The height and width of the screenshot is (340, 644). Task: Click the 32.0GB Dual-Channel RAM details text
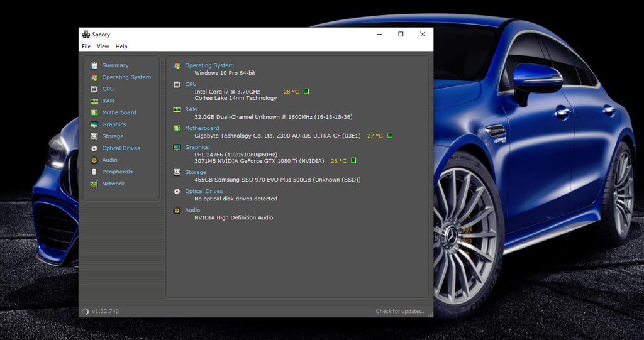point(274,117)
